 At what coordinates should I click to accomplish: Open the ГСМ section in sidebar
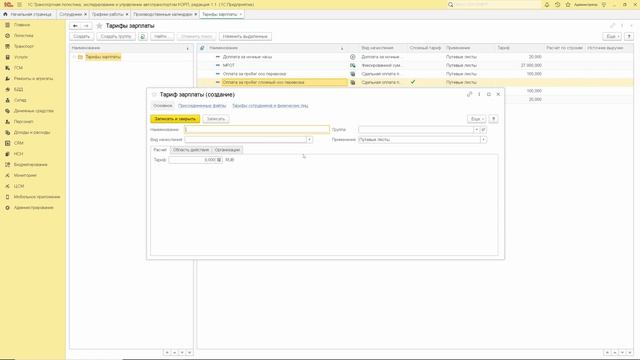tap(18, 68)
